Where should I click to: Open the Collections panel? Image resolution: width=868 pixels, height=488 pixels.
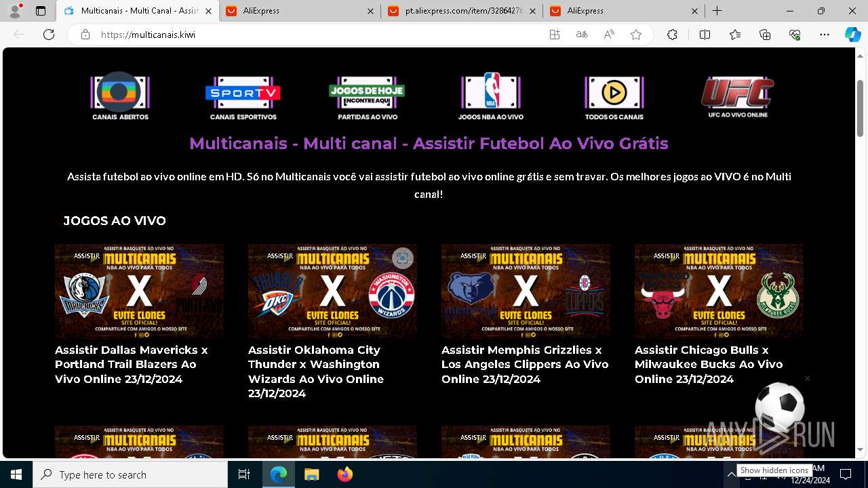click(x=765, y=35)
